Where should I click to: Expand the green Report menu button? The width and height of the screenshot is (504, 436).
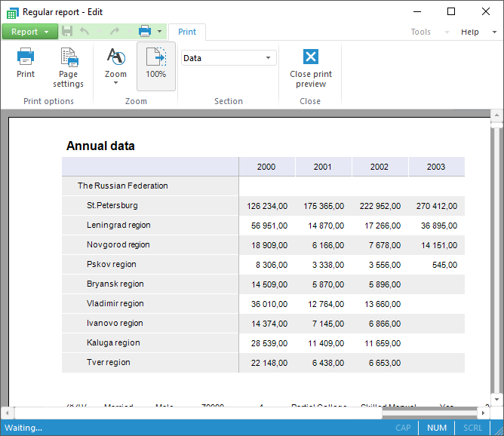(29, 32)
